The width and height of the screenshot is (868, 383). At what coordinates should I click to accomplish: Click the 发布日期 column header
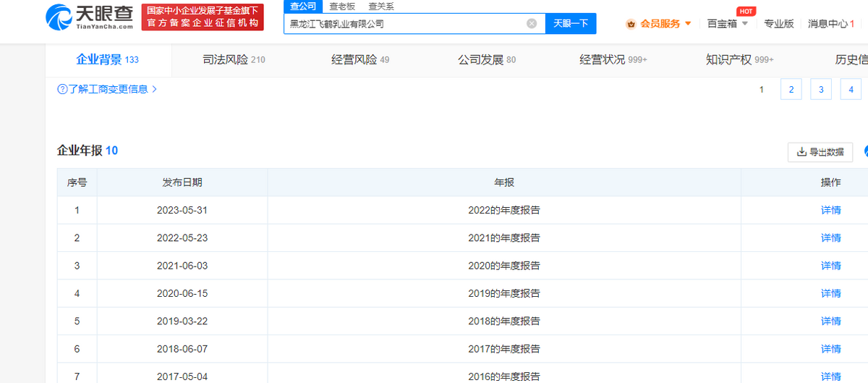pos(182,182)
